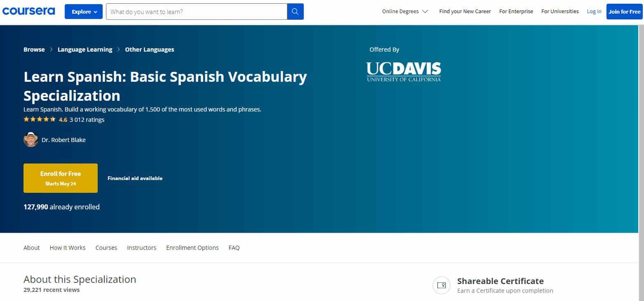
Task: Select the Instructors tab
Action: coord(141,247)
